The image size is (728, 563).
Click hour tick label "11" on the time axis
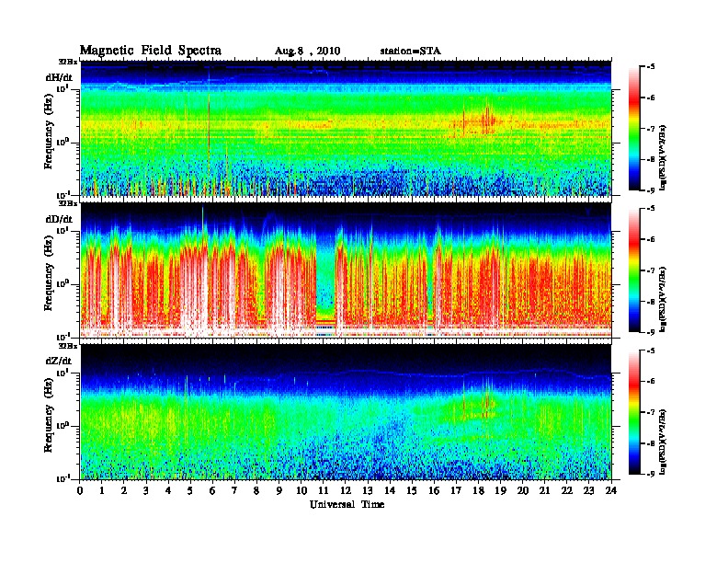point(324,491)
